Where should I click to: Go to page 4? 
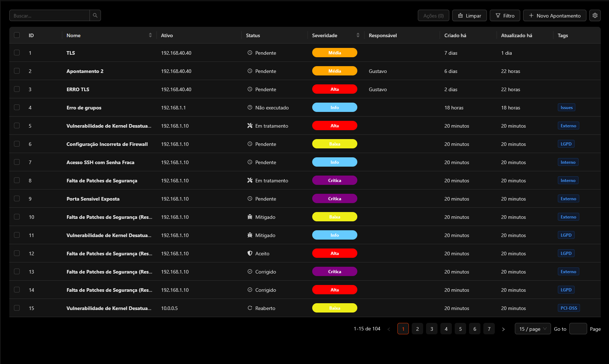[x=446, y=329]
